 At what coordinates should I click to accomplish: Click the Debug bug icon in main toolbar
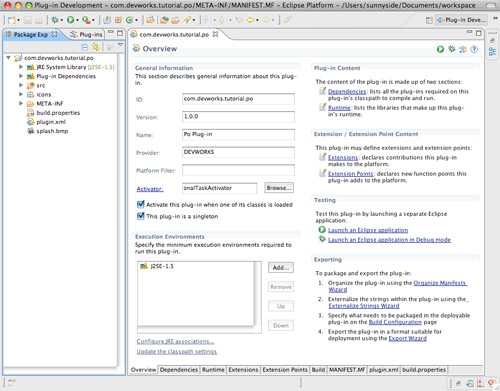click(x=55, y=20)
